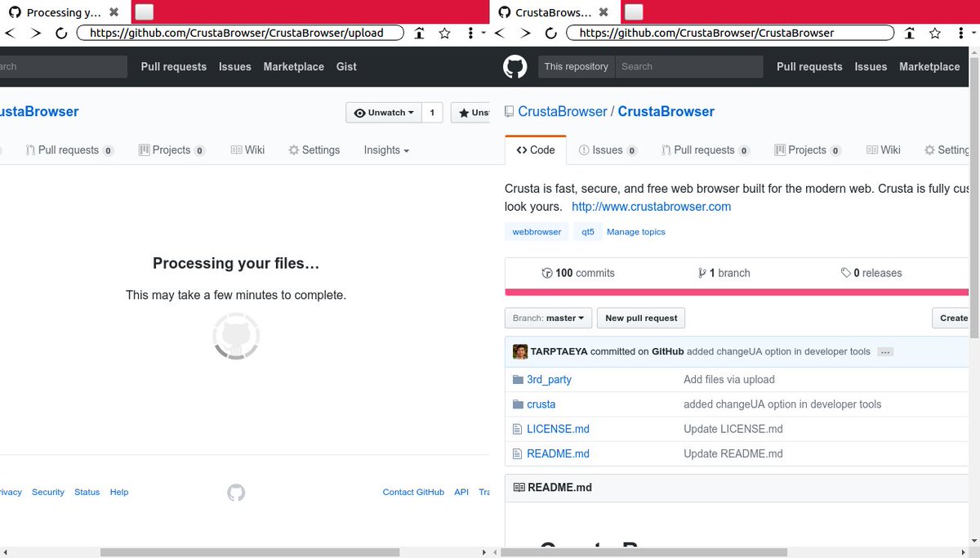980x558 pixels.
Task: Open the Projects repo tab in the right pane
Action: (x=807, y=150)
